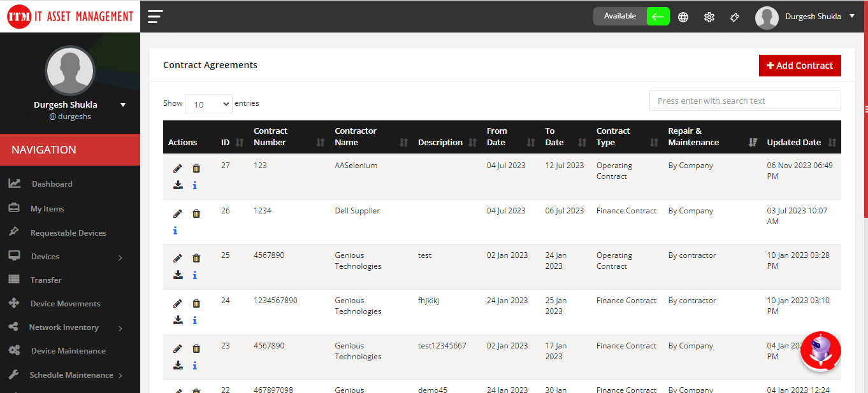Download contract ID 25 file
This screenshot has height=393, width=868.
coord(178,275)
